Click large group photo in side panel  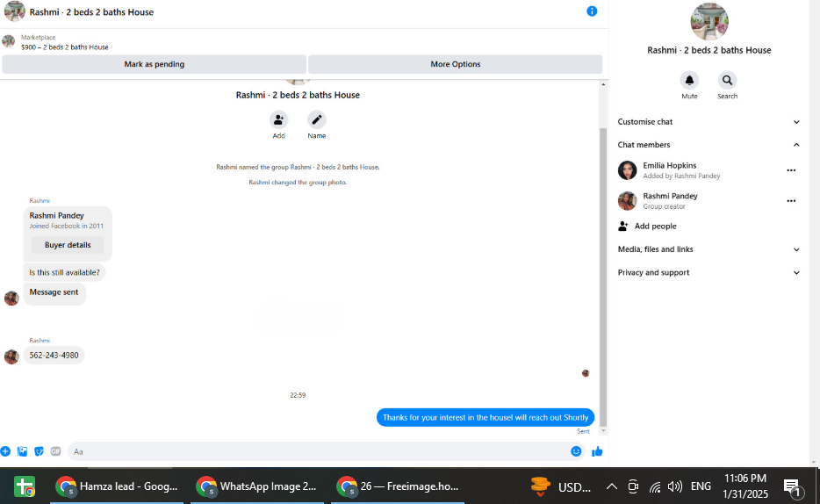tap(709, 21)
